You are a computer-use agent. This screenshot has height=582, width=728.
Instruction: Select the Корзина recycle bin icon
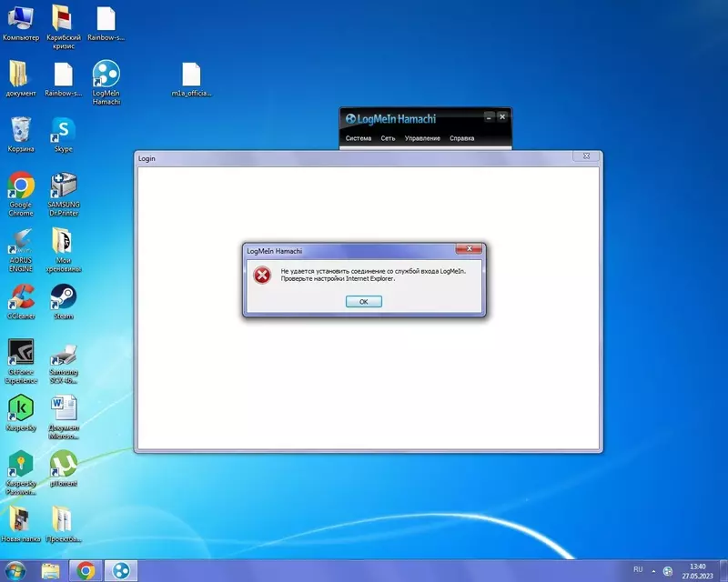coord(21,135)
